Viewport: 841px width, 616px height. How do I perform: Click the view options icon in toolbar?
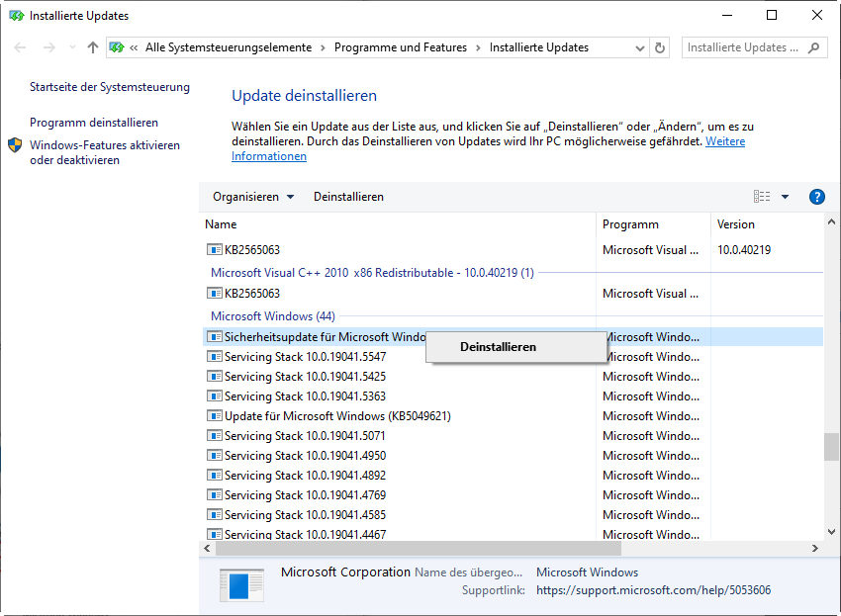pos(762,197)
